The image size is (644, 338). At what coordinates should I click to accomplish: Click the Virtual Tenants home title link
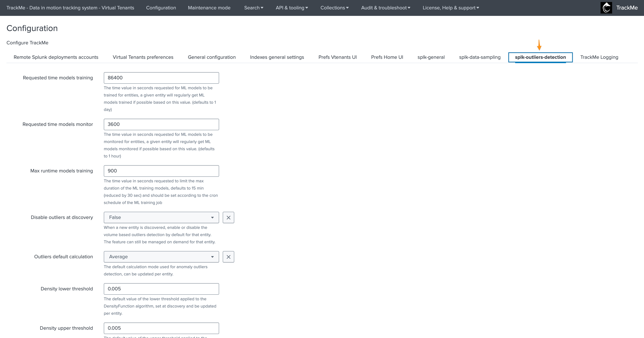(x=70, y=8)
